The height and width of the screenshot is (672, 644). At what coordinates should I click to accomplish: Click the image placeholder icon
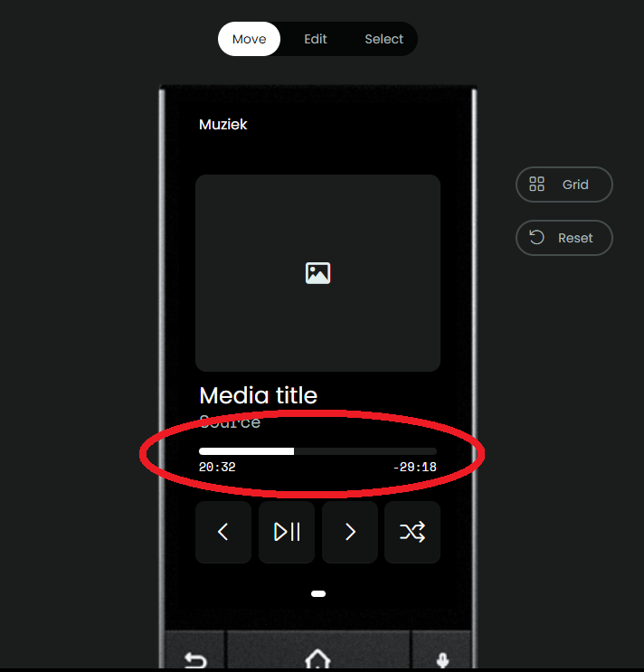coord(317,273)
